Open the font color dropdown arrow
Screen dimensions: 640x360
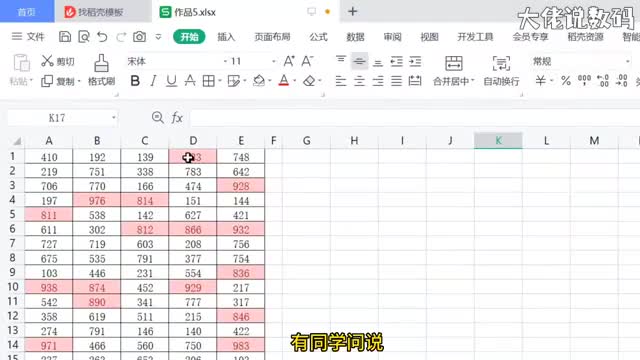coord(294,81)
